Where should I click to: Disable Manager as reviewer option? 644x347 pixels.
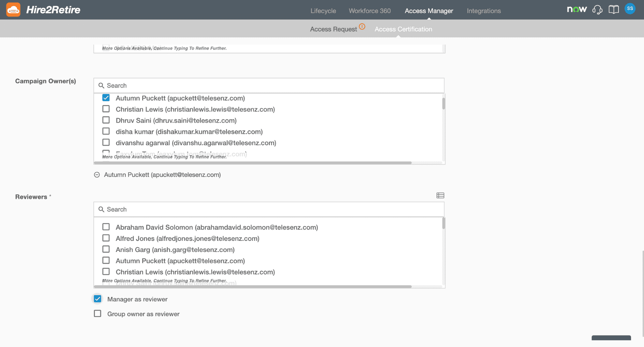(97, 299)
